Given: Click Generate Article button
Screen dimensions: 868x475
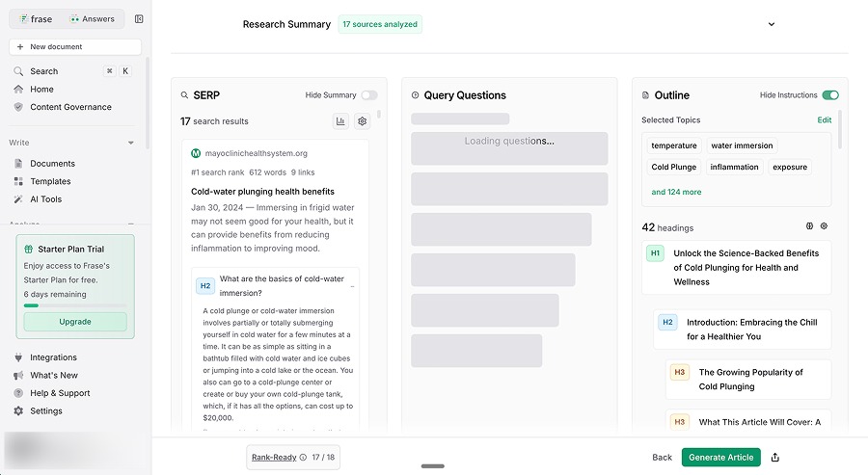Looking at the screenshot, I should [720, 458].
